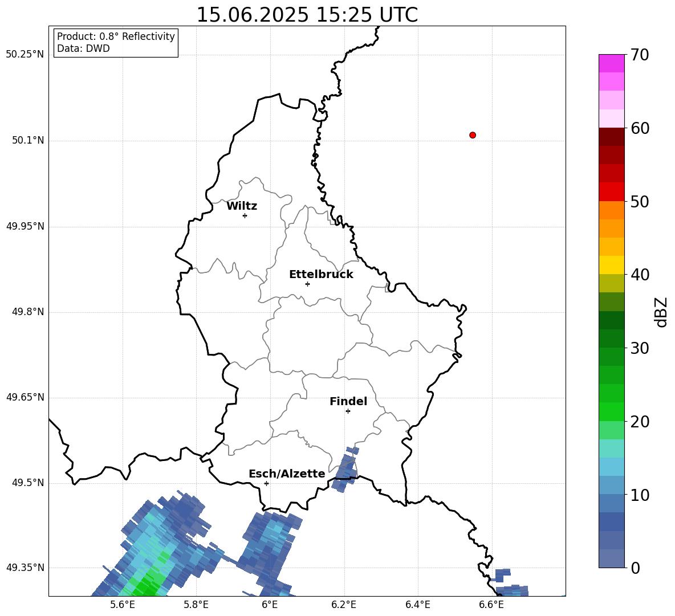The height and width of the screenshot is (616, 675).
Task: Click the colorbar tick label 70
Action: click(640, 55)
